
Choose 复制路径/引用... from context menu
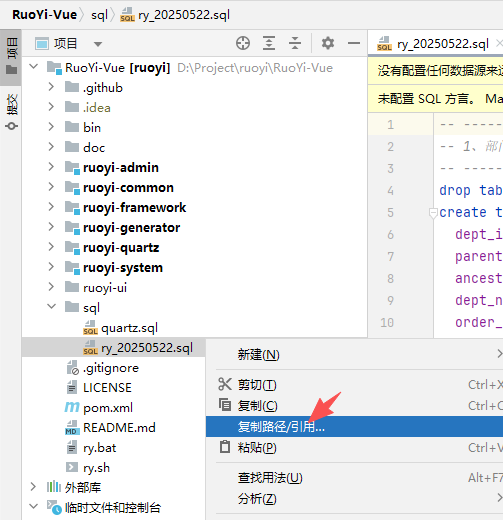[354, 426]
